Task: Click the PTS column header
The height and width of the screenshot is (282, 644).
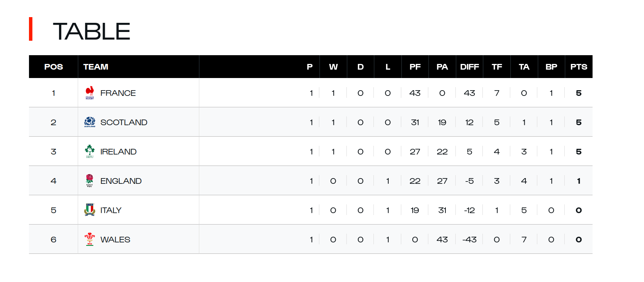Action: coord(578,67)
